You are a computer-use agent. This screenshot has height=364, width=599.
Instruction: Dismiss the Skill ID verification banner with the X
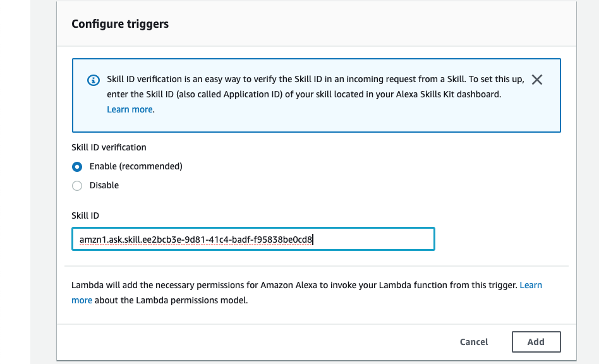[x=536, y=80]
